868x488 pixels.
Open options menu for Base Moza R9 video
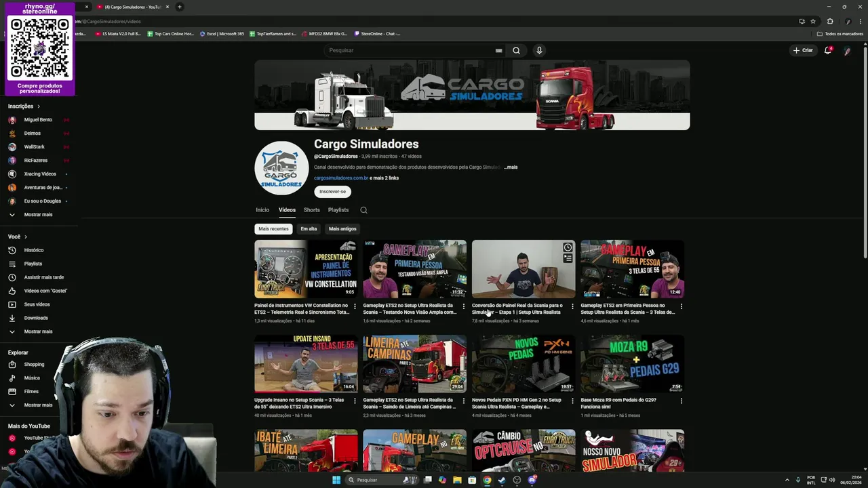pyautogui.click(x=681, y=401)
